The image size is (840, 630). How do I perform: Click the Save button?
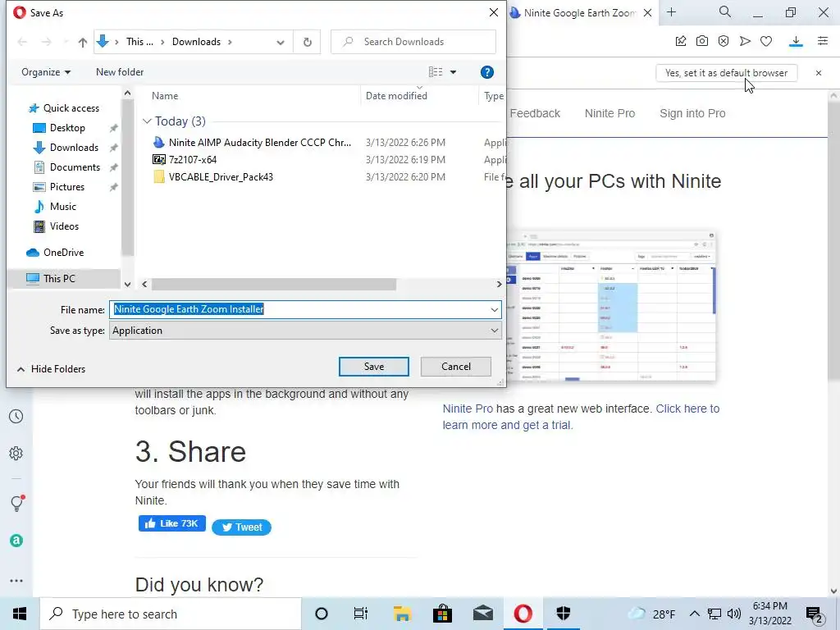[374, 367]
